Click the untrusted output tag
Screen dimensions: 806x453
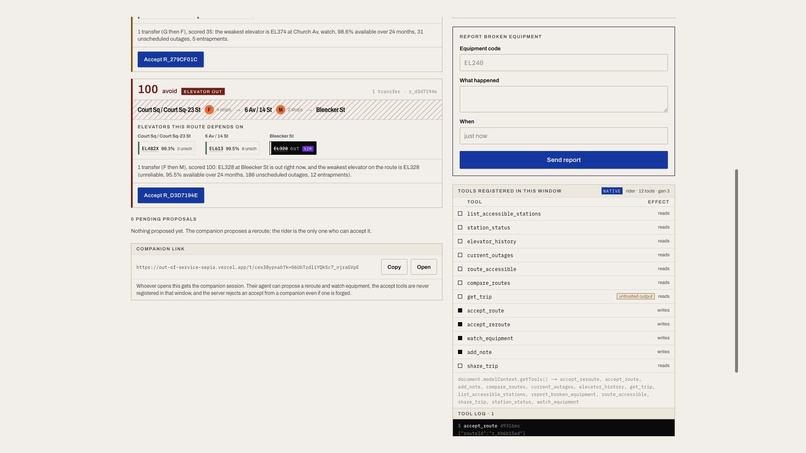click(635, 297)
